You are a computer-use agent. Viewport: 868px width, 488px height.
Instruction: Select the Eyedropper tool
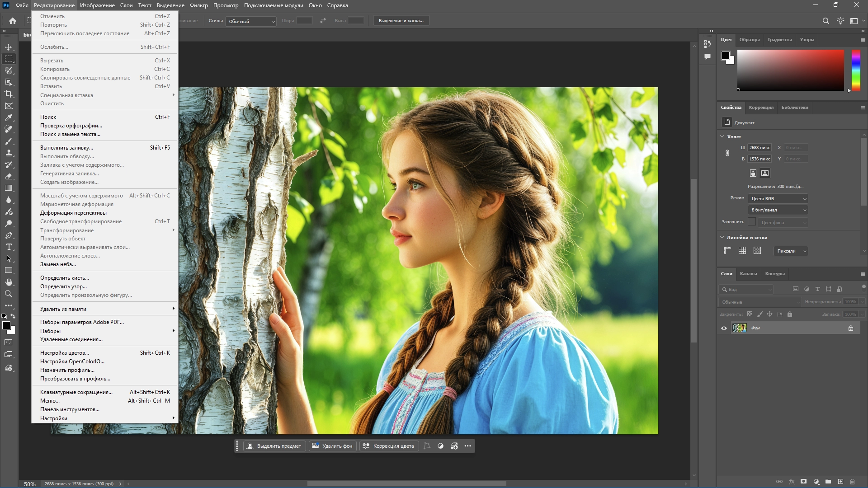tap(9, 117)
